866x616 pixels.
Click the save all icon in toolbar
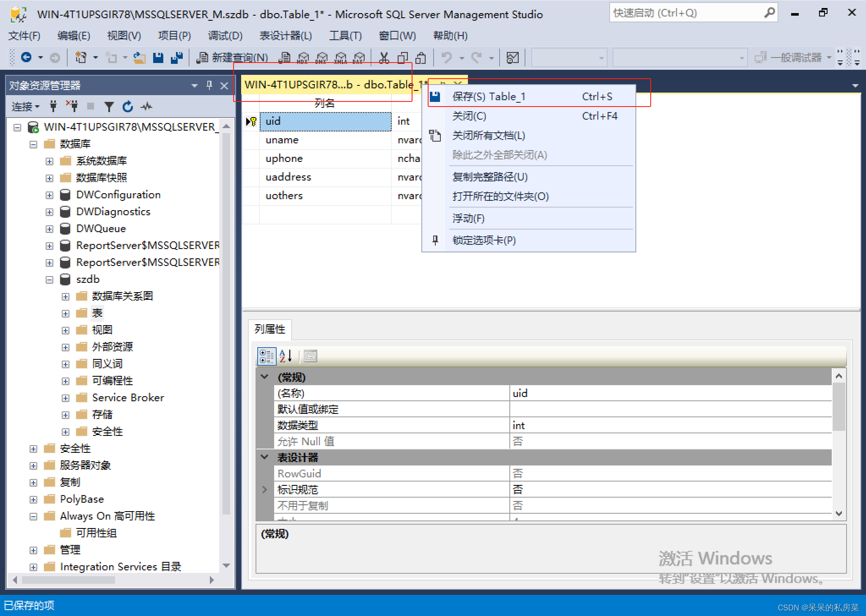click(177, 57)
